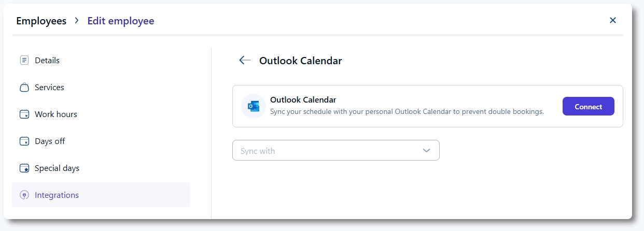Click the Outlook Calendar logo icon

254,106
